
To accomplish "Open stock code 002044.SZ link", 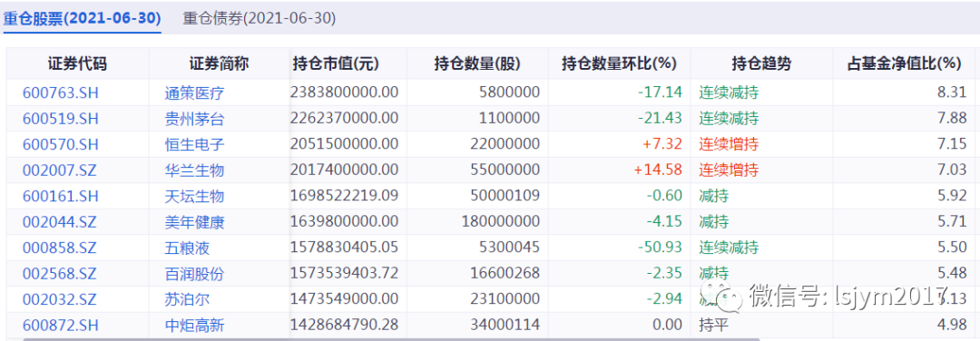I will click(x=60, y=221).
